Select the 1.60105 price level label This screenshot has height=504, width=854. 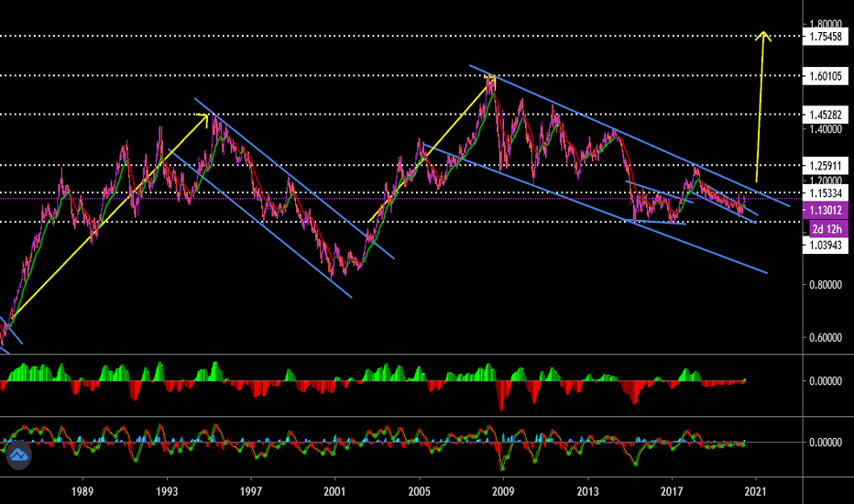point(826,76)
